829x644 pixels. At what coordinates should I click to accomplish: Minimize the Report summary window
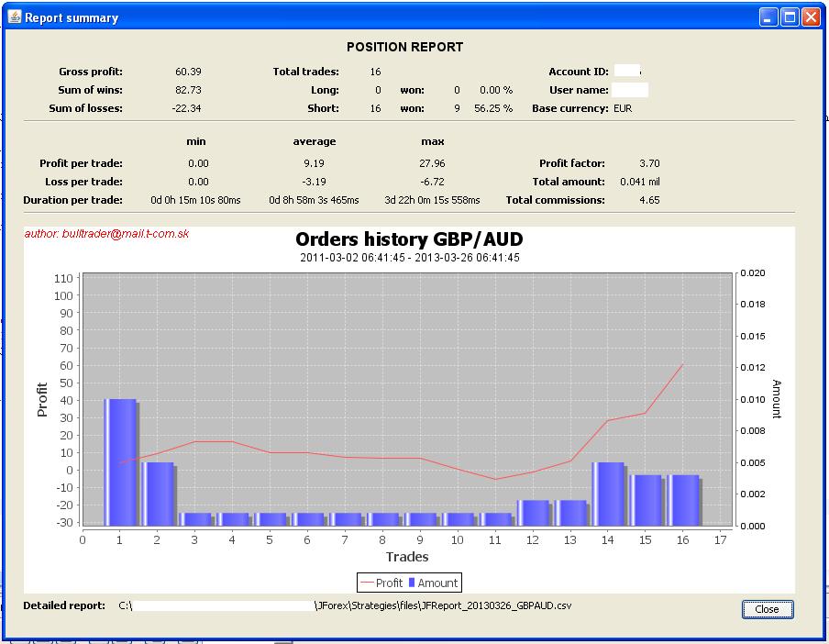pyautogui.click(x=768, y=17)
